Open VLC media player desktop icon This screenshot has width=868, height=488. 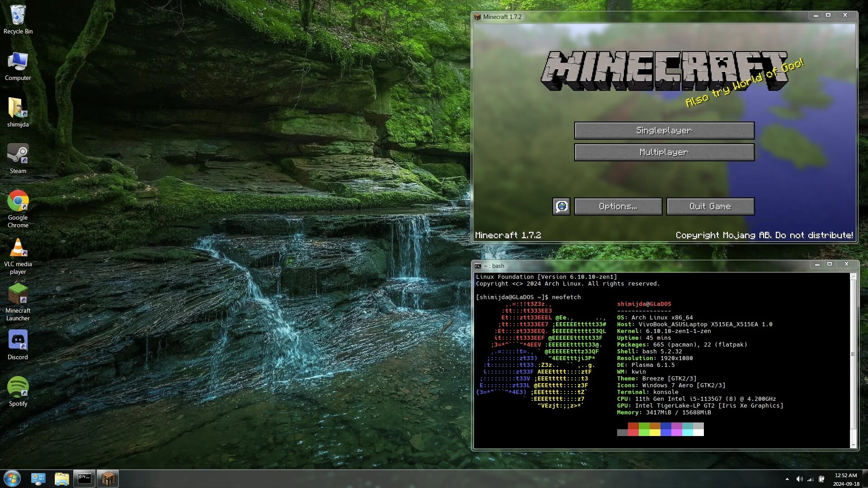coord(18,256)
